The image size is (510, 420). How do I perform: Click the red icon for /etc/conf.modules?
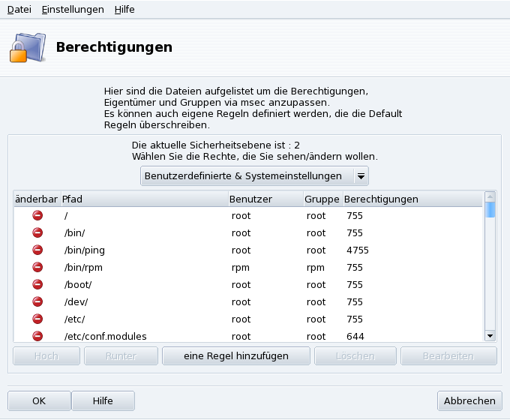(x=37, y=336)
